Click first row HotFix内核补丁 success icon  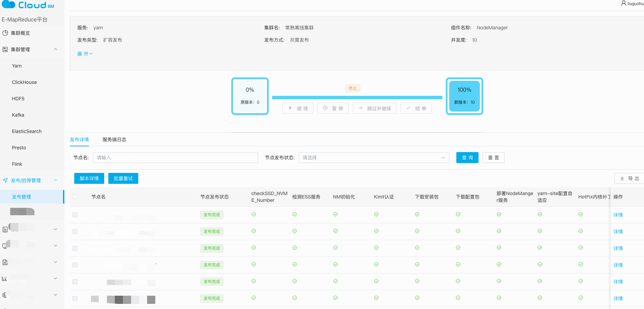(581, 215)
